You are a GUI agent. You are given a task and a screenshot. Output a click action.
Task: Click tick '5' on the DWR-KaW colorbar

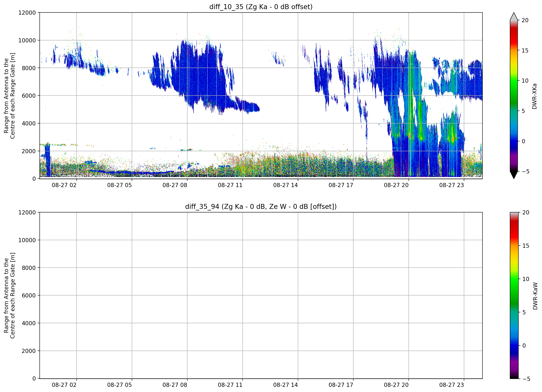[x=524, y=312]
